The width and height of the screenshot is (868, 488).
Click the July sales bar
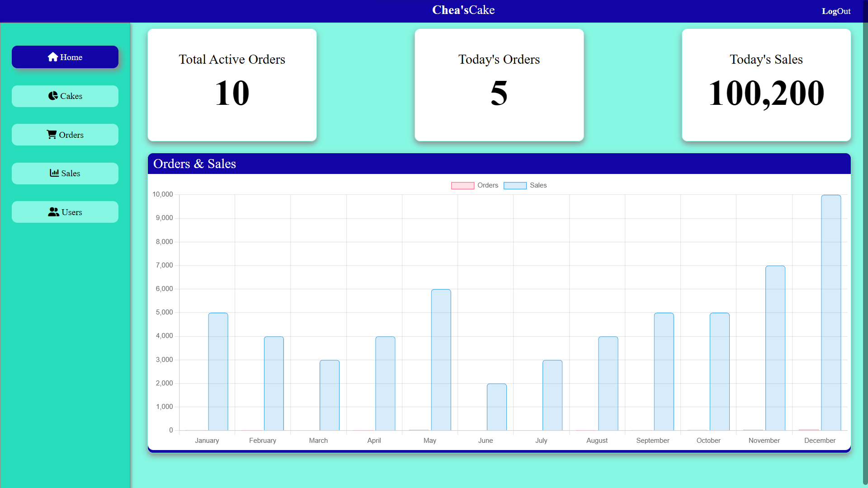(x=552, y=395)
